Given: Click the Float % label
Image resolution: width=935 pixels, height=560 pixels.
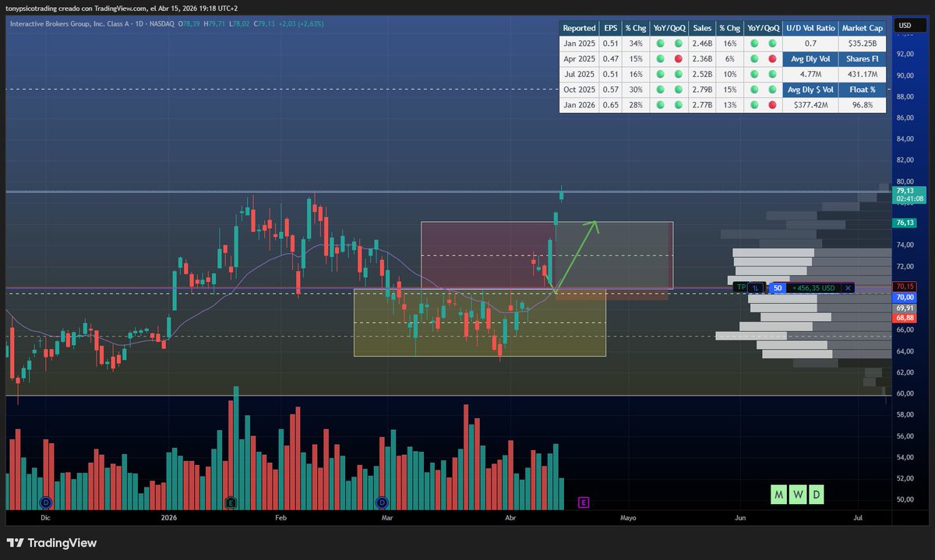Looking at the screenshot, I should [x=863, y=90].
